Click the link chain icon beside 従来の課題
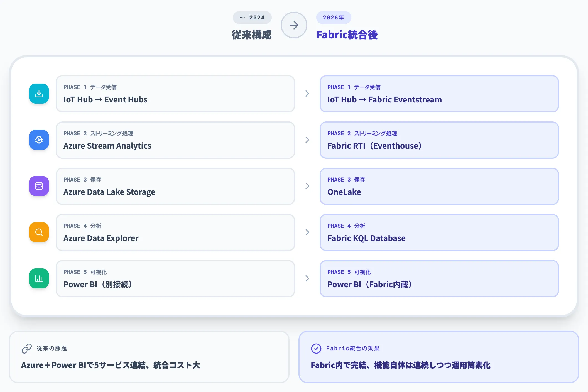 coord(27,349)
